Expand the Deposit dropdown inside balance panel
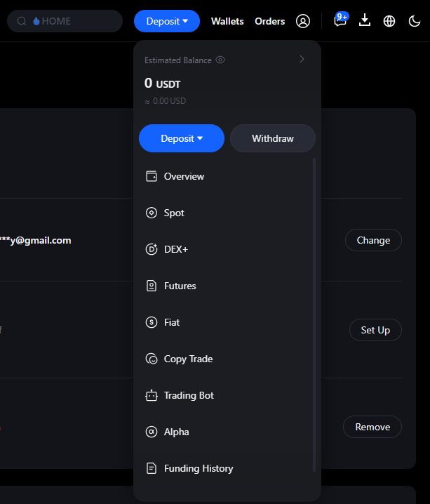The width and height of the screenshot is (430, 504). coord(182,138)
